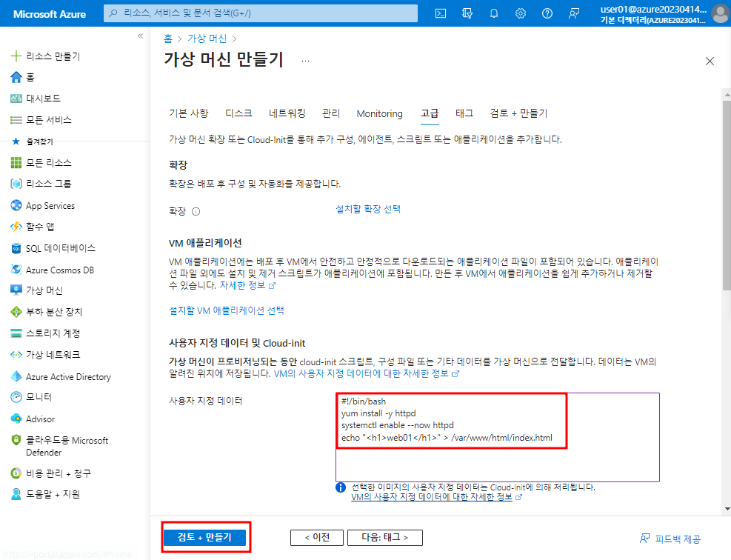The width and height of the screenshot is (731, 560).
Task: Click the 모든 서비스 list icon
Action: (16, 120)
